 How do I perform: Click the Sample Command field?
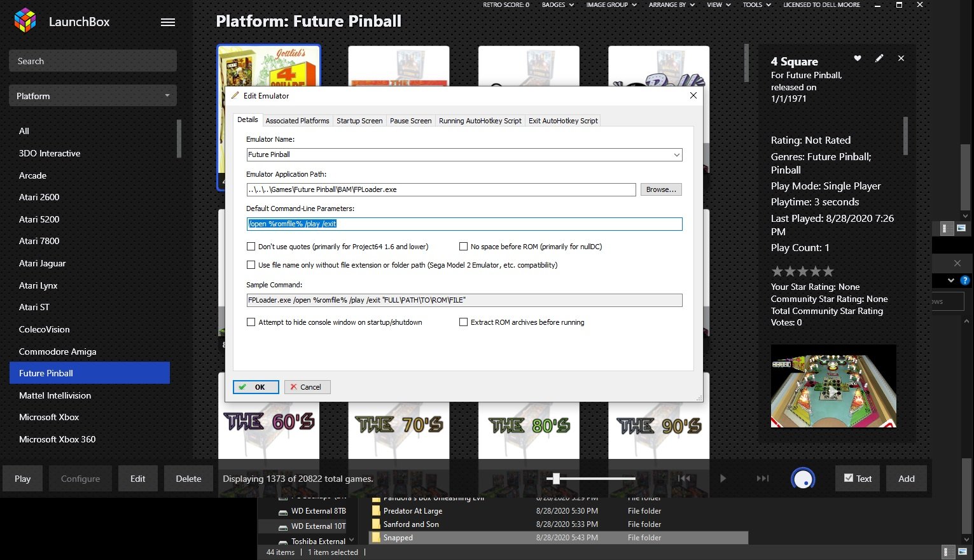tap(464, 300)
